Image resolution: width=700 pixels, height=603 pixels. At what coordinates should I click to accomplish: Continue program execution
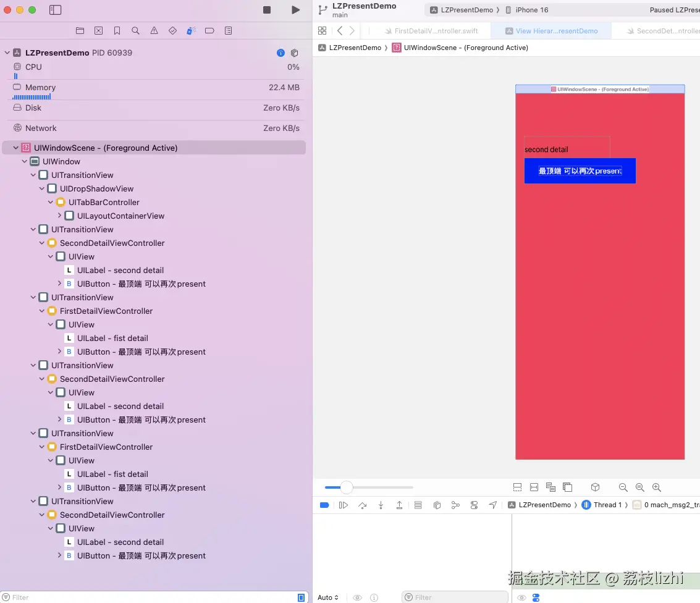344,505
